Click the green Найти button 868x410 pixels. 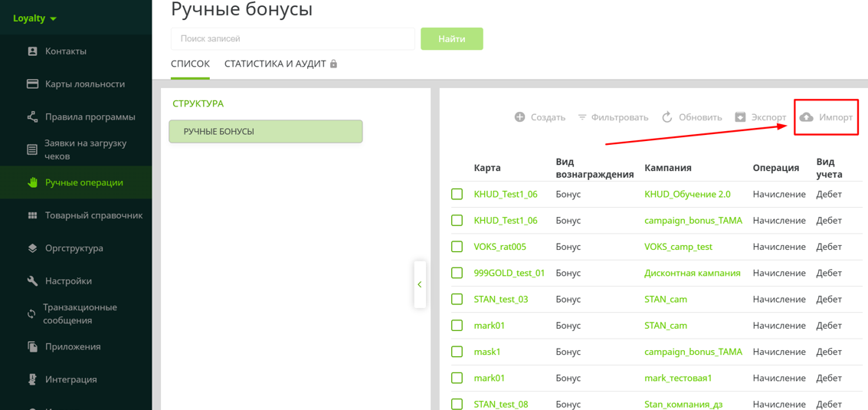click(451, 39)
